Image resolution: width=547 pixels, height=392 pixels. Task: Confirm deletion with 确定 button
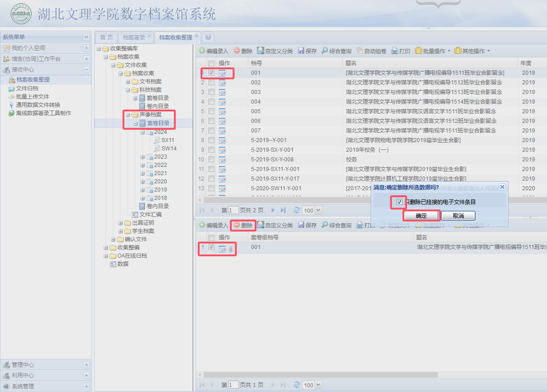coord(421,215)
